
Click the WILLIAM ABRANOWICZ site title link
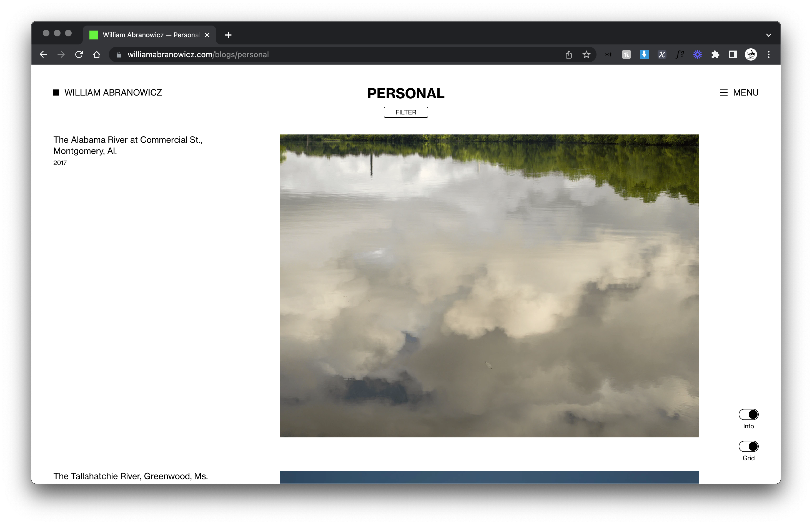click(113, 92)
